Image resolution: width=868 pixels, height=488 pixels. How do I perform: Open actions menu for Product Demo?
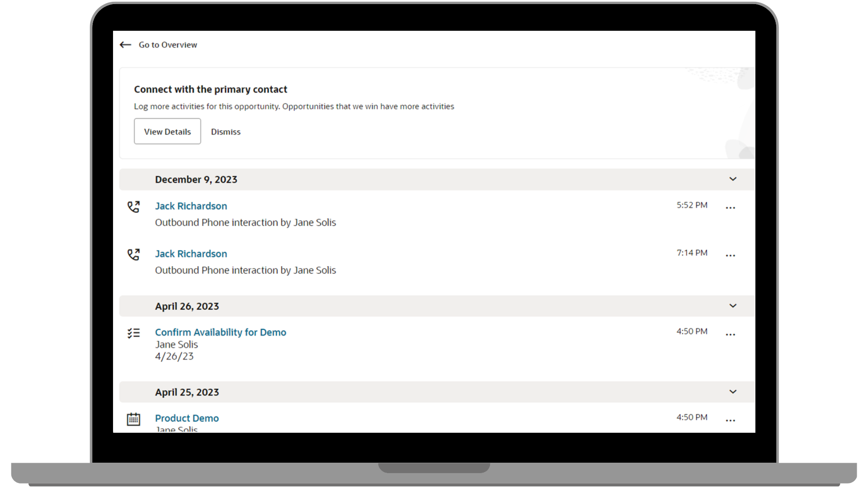tap(730, 421)
